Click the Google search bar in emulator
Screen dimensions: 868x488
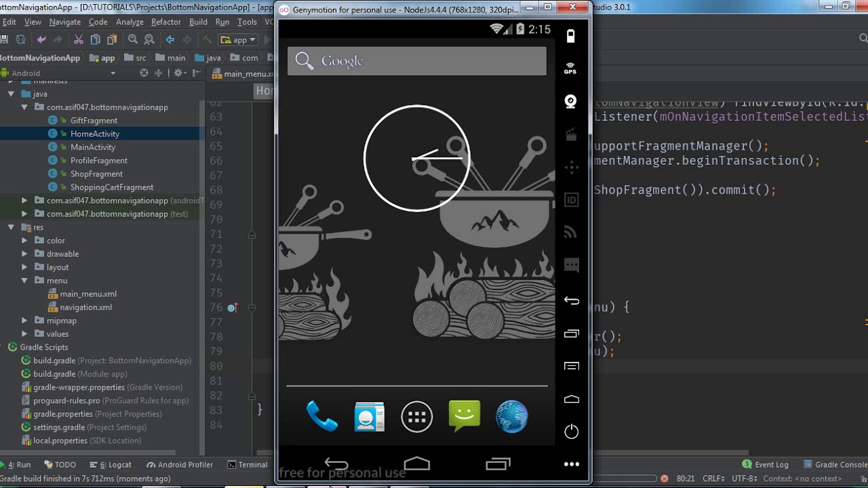pyautogui.click(x=417, y=61)
